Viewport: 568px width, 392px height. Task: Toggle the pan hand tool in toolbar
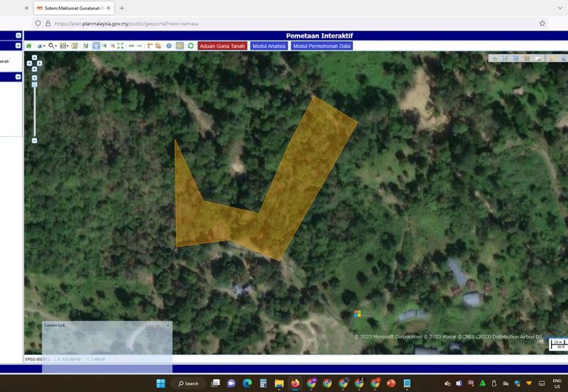click(x=96, y=45)
